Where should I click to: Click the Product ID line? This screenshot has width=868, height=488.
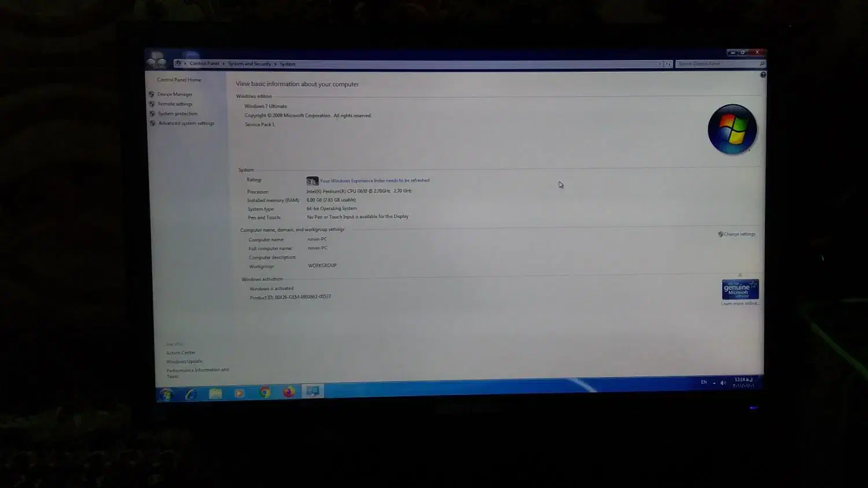tap(290, 297)
